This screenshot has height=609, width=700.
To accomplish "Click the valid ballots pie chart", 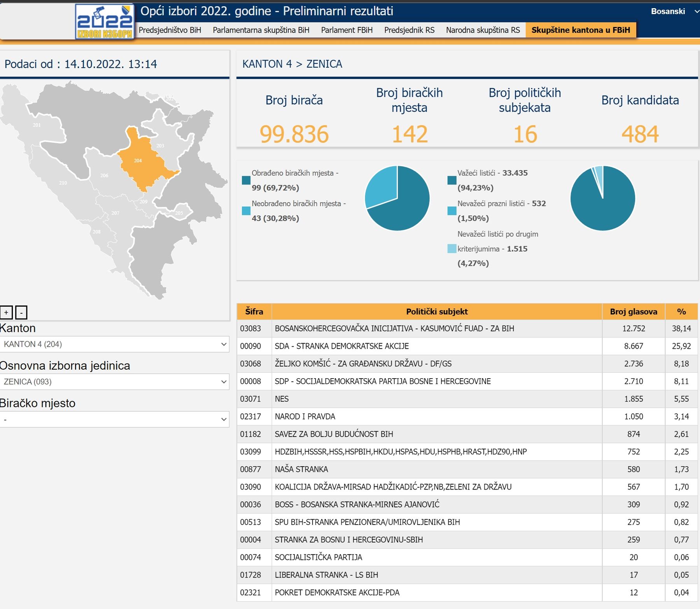I will 602,198.
